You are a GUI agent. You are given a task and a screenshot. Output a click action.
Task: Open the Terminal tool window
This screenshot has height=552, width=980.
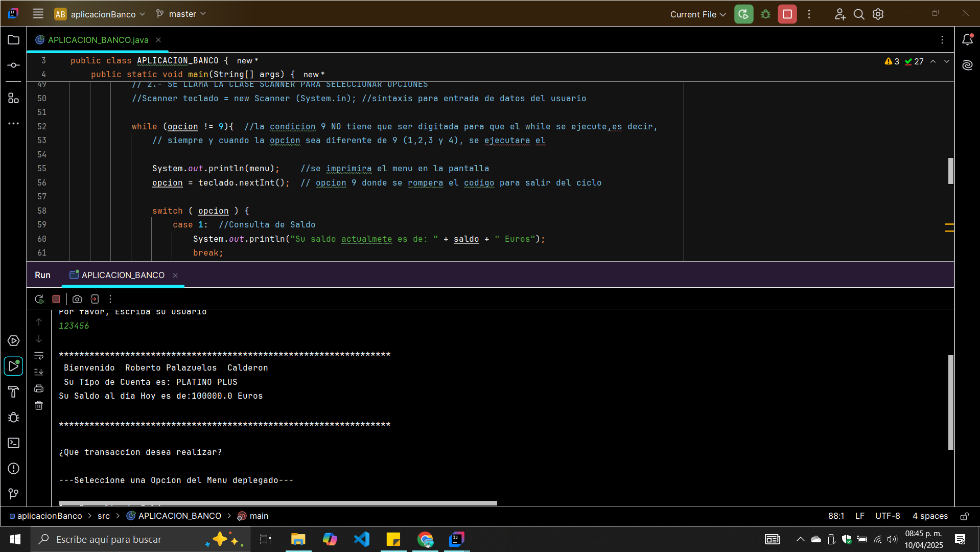click(x=14, y=443)
